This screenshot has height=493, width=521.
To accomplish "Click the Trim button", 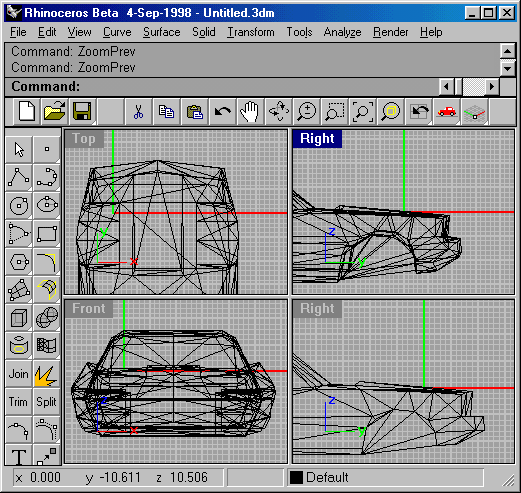I will [x=19, y=402].
